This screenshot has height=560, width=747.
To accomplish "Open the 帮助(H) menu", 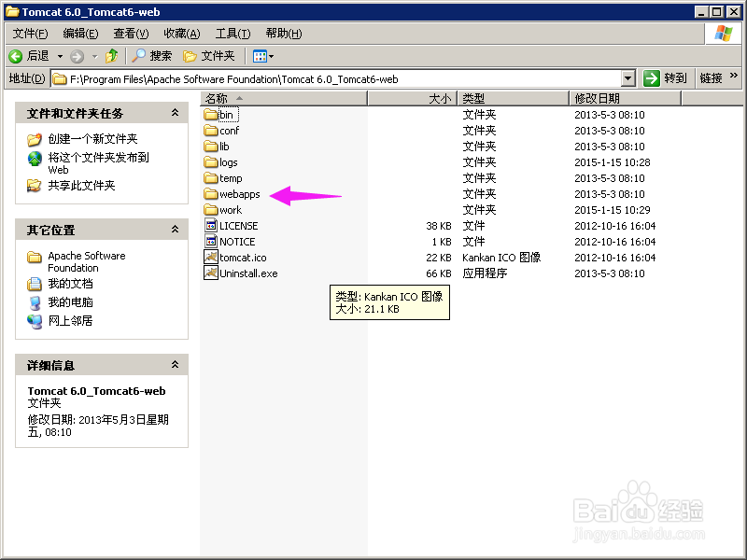I will tap(284, 34).
